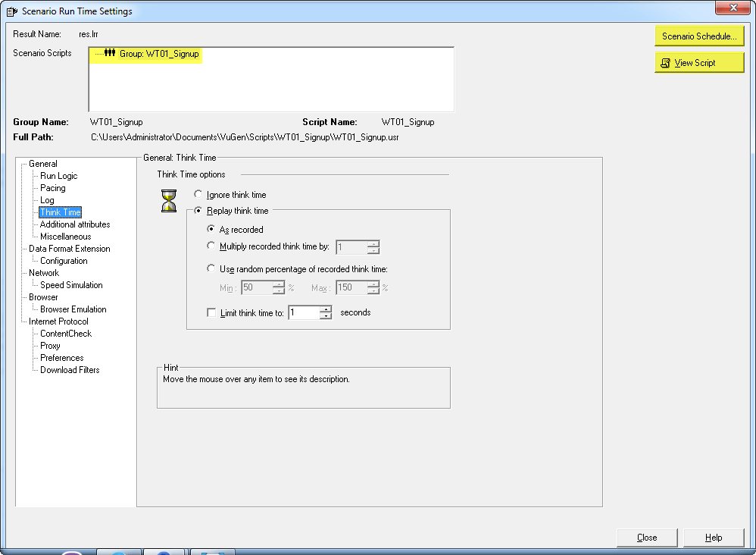Click the Help button
756x555 pixels.
pos(713,538)
